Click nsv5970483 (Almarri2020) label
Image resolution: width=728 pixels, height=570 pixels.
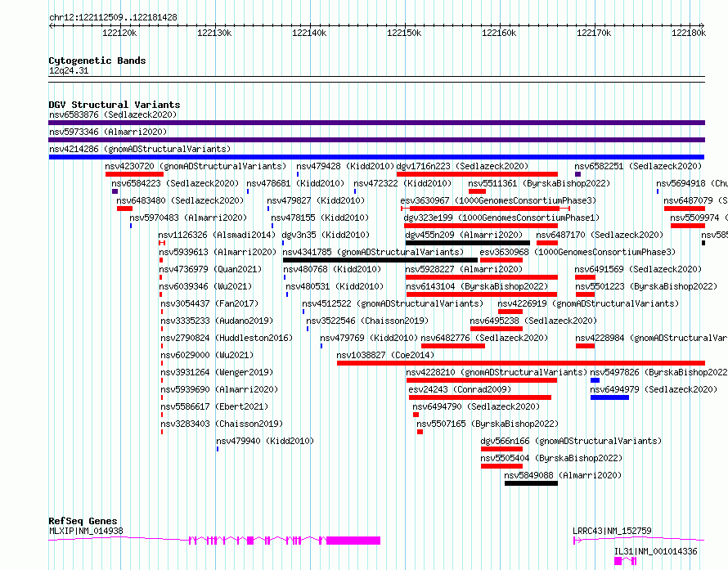coord(188,218)
